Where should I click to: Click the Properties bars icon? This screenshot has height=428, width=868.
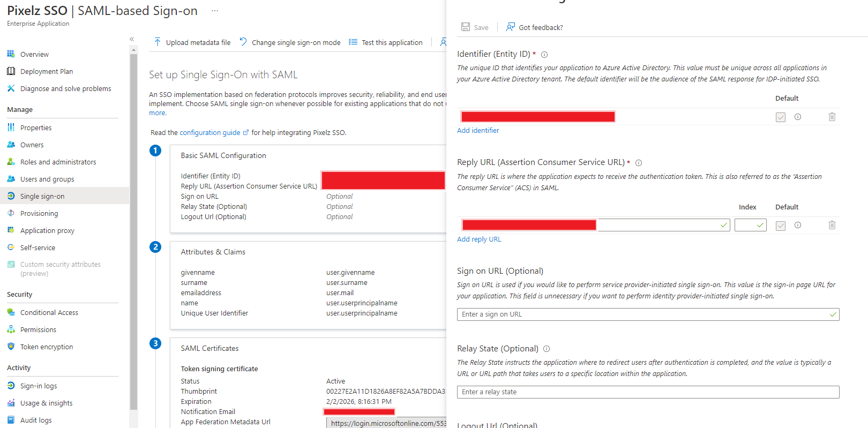11,127
